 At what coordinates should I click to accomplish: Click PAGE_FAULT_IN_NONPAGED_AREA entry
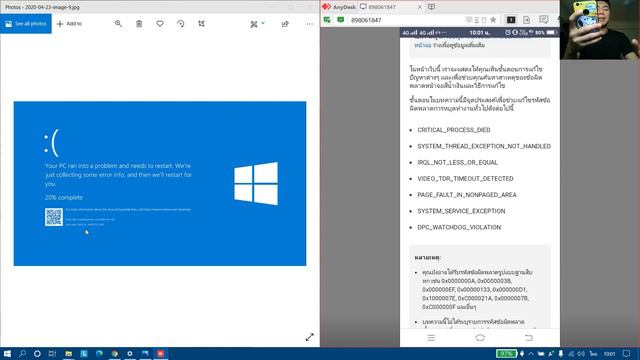(x=467, y=195)
